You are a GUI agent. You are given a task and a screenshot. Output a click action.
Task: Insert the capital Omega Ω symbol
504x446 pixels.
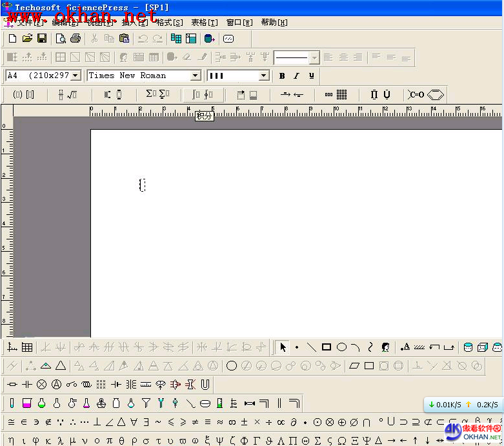pyautogui.click(x=341, y=441)
